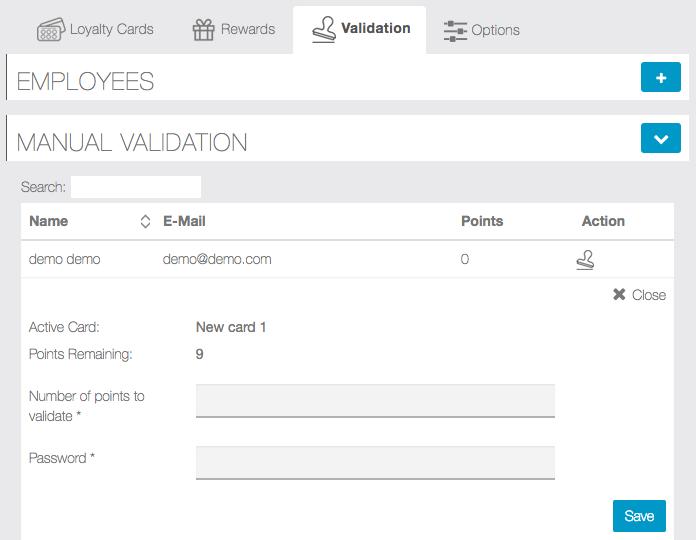Click the stamp action for demo demo
The image size is (696, 540).
585,260
